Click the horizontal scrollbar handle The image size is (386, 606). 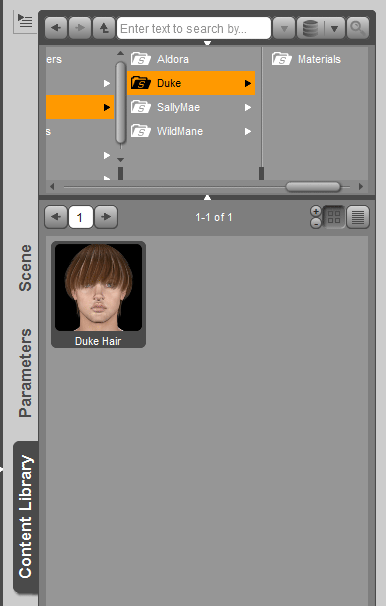click(x=313, y=187)
